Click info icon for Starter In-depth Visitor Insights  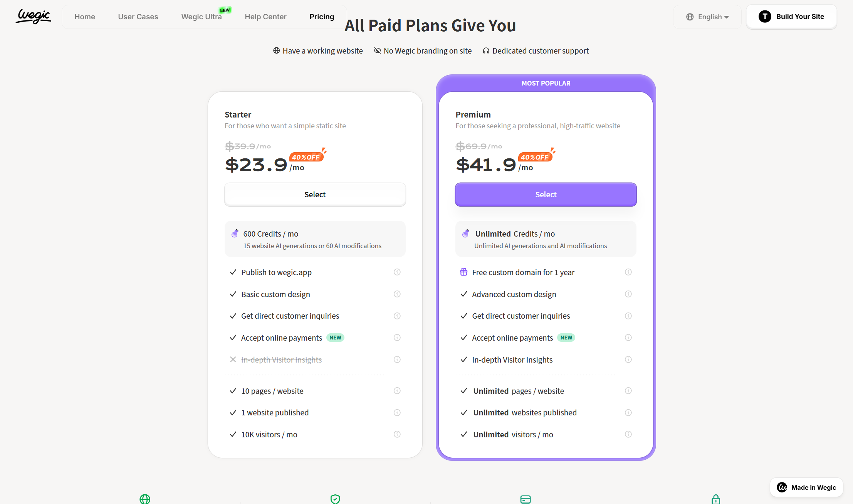[397, 360]
